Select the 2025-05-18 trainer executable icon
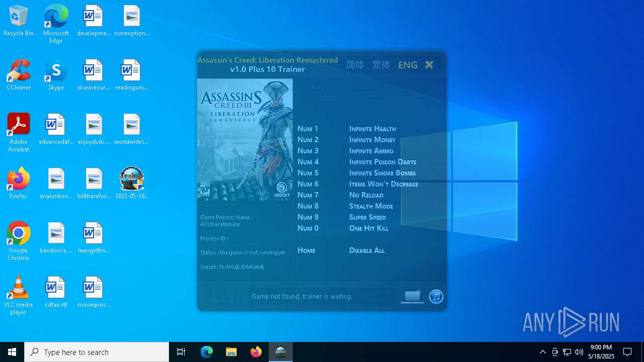Viewport: 644px width, 362px height. point(132,184)
